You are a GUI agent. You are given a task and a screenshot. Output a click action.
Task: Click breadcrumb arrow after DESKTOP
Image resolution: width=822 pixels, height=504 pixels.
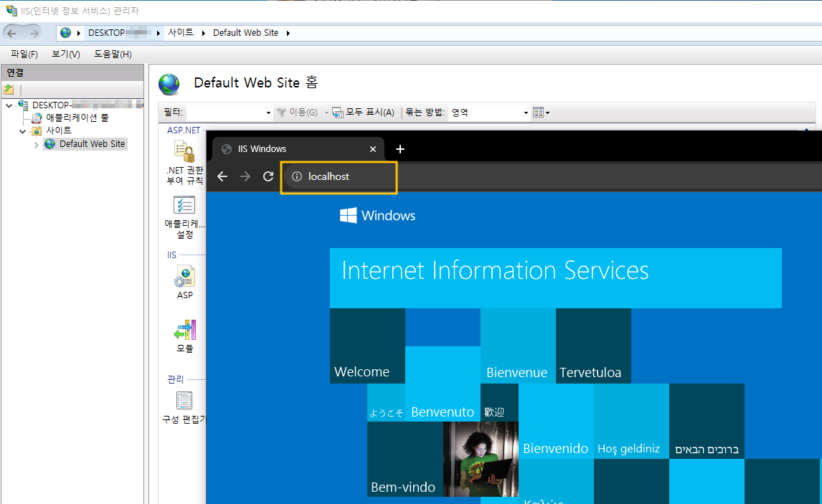point(159,33)
